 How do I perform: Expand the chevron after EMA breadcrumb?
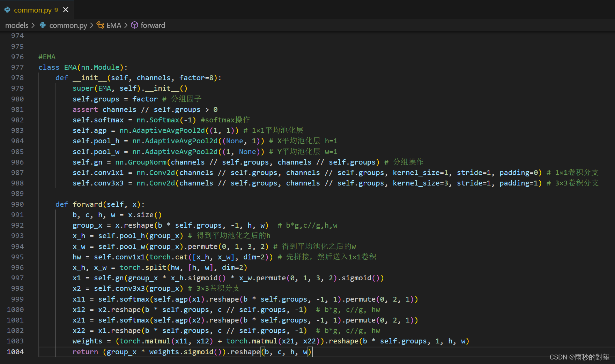(x=126, y=25)
